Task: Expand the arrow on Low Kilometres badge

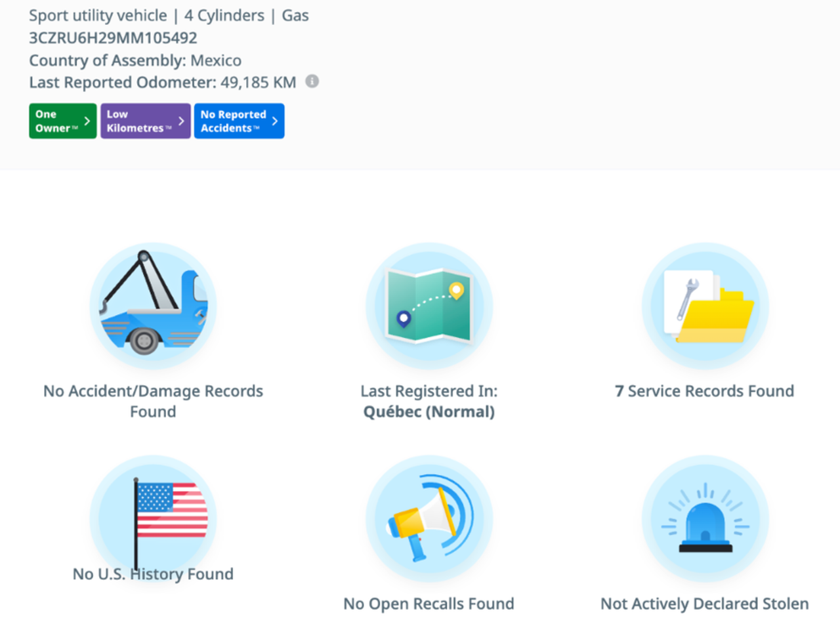Action: (x=181, y=121)
